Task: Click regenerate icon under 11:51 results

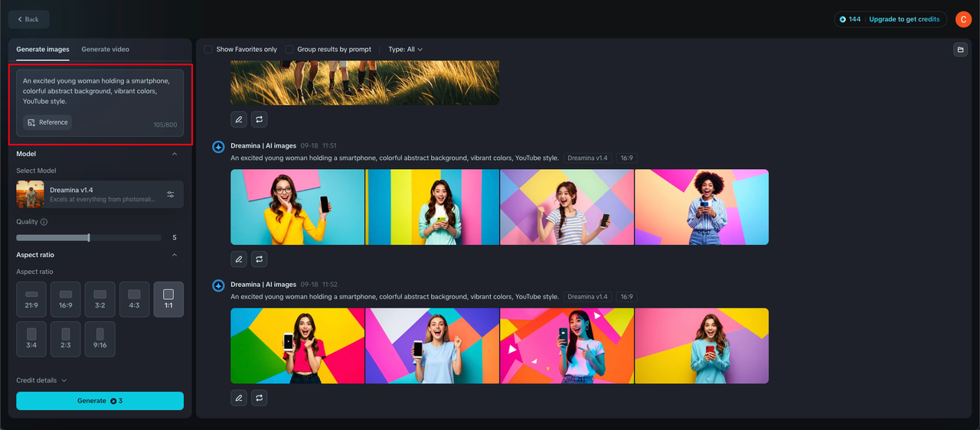Action: click(x=260, y=259)
